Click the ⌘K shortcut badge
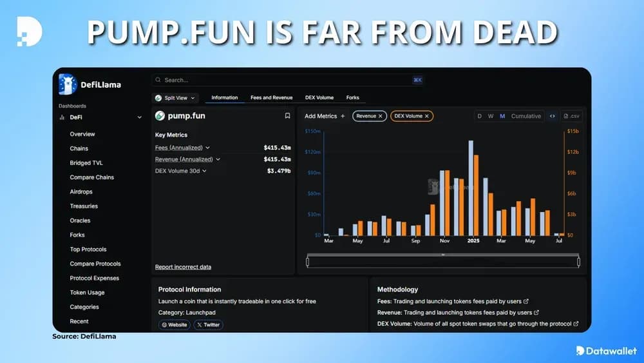The width and height of the screenshot is (644, 363). [x=417, y=80]
